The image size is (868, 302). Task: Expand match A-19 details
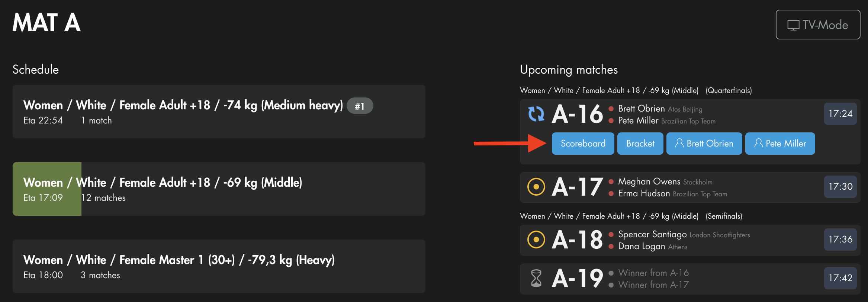click(x=688, y=278)
